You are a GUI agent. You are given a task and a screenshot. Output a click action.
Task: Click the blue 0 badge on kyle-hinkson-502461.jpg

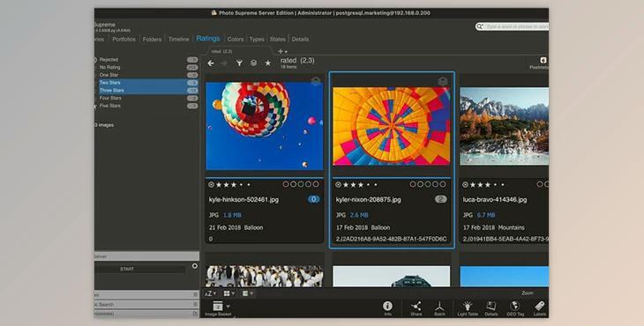tap(314, 199)
